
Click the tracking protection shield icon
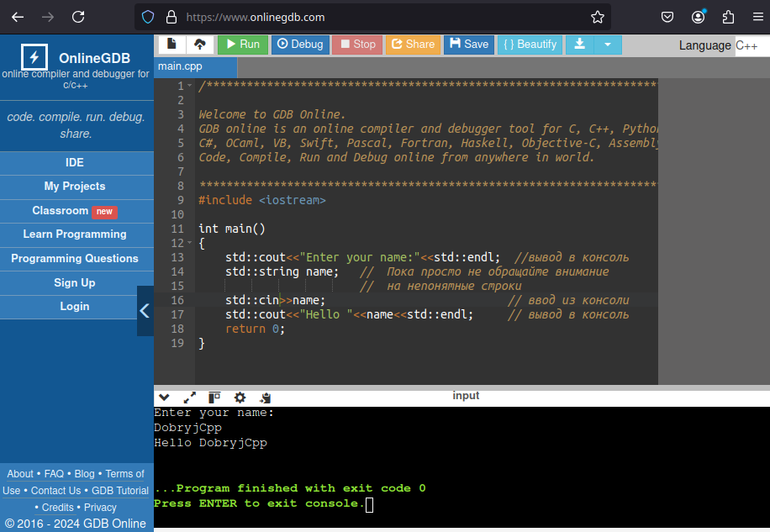pos(148,17)
